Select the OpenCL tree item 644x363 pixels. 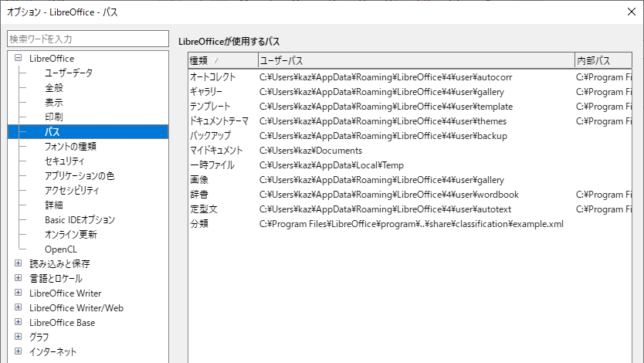pyautogui.click(x=61, y=249)
